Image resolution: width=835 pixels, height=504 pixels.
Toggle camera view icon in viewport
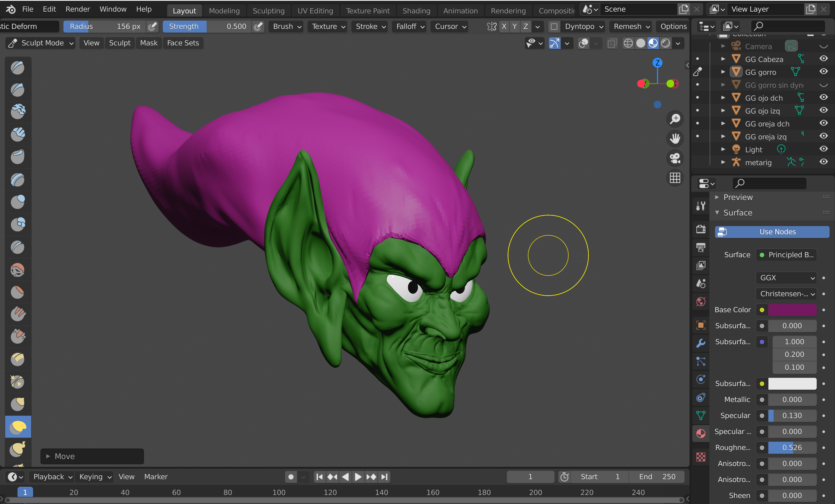pyautogui.click(x=675, y=158)
